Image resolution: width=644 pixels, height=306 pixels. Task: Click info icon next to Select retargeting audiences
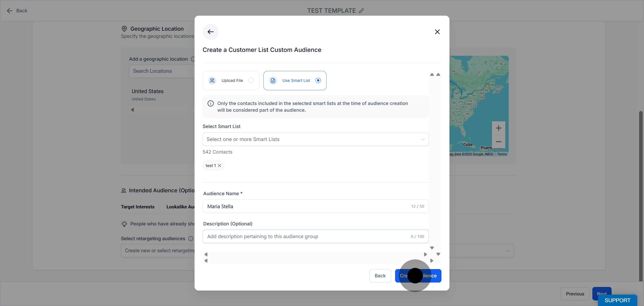click(191, 238)
